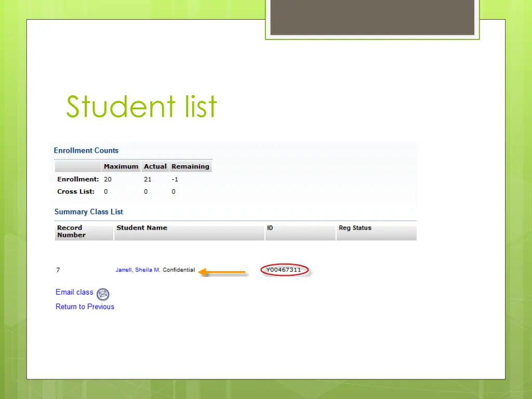The image size is (532, 399).
Task: Select the Remaining value of -1
Action: click(x=175, y=179)
